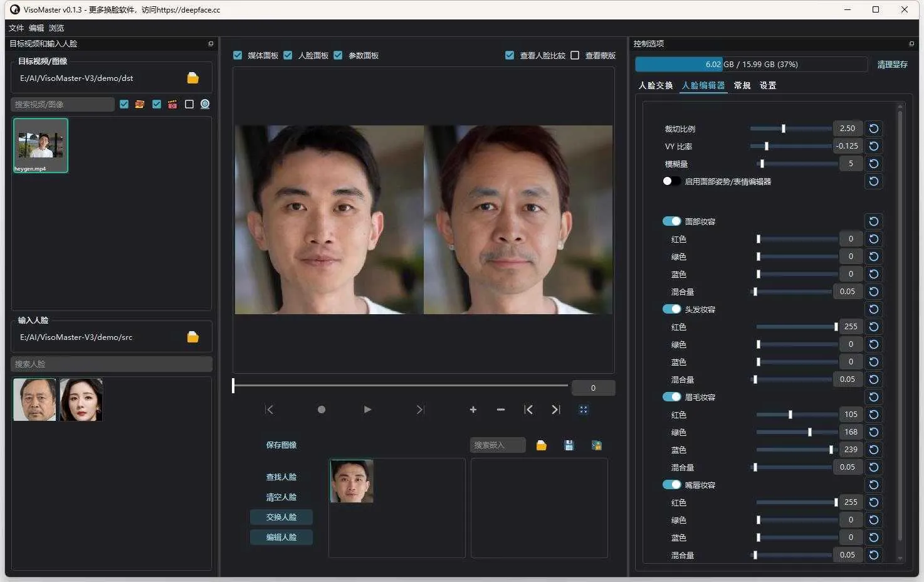Check 查看蒙版 checkbox
This screenshot has width=924, height=582.
pyautogui.click(x=575, y=55)
